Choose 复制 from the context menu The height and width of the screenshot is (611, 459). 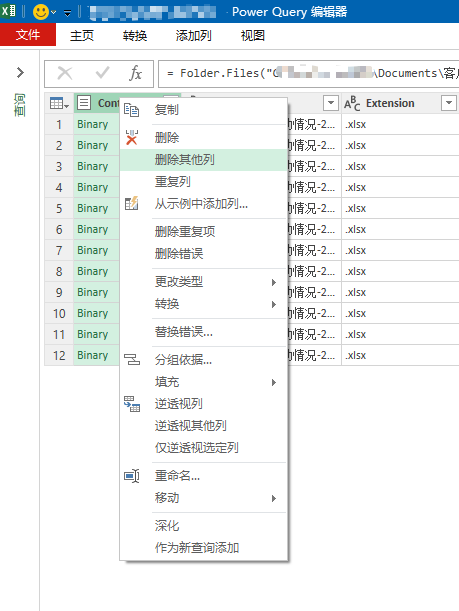(204, 110)
